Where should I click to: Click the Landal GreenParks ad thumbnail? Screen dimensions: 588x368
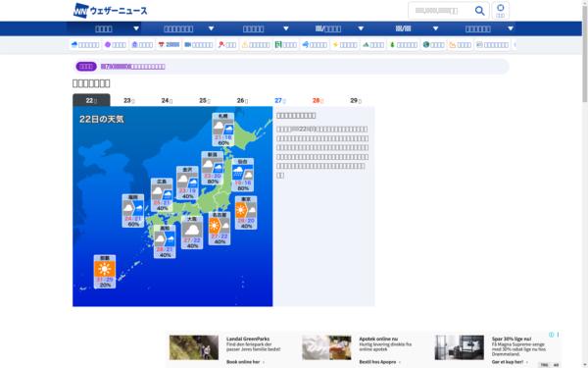tap(194, 347)
